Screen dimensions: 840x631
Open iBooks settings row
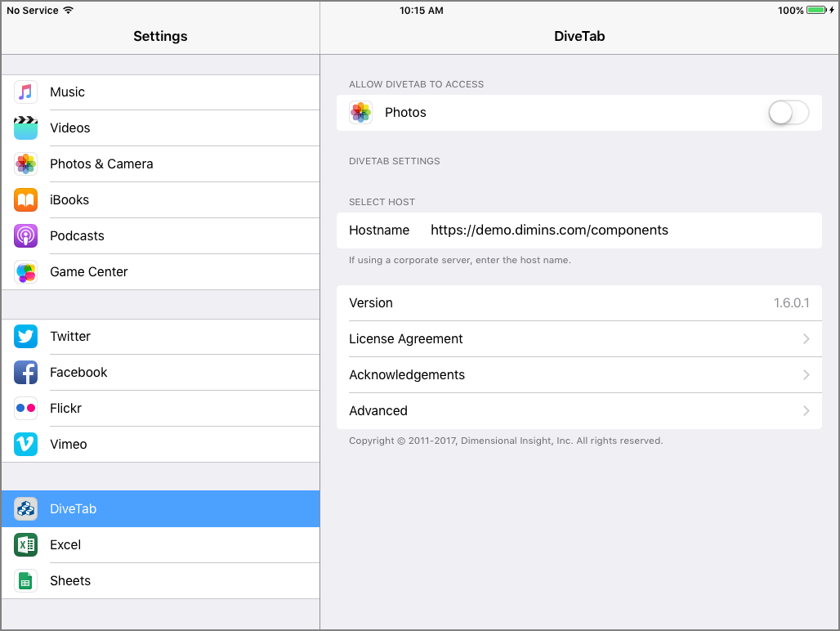(161, 199)
